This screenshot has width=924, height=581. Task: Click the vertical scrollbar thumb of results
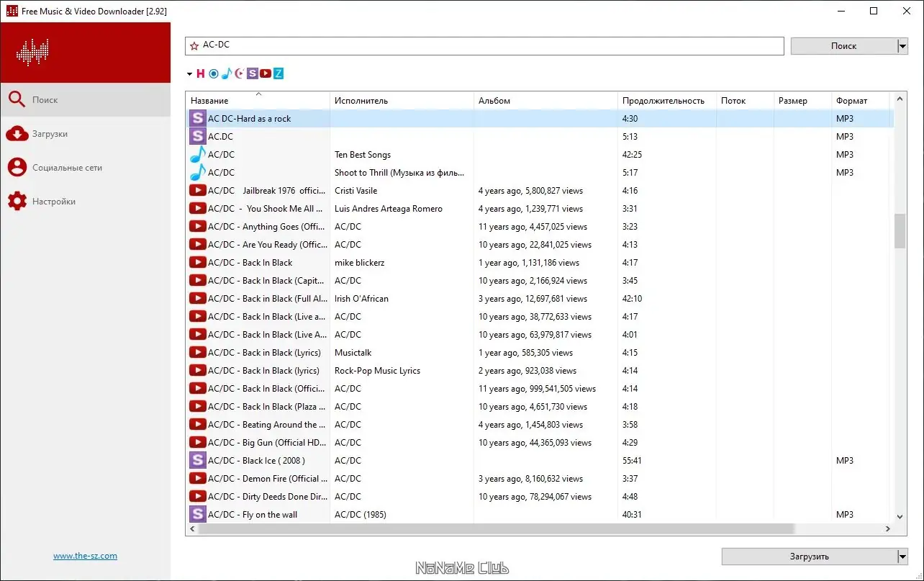900,230
